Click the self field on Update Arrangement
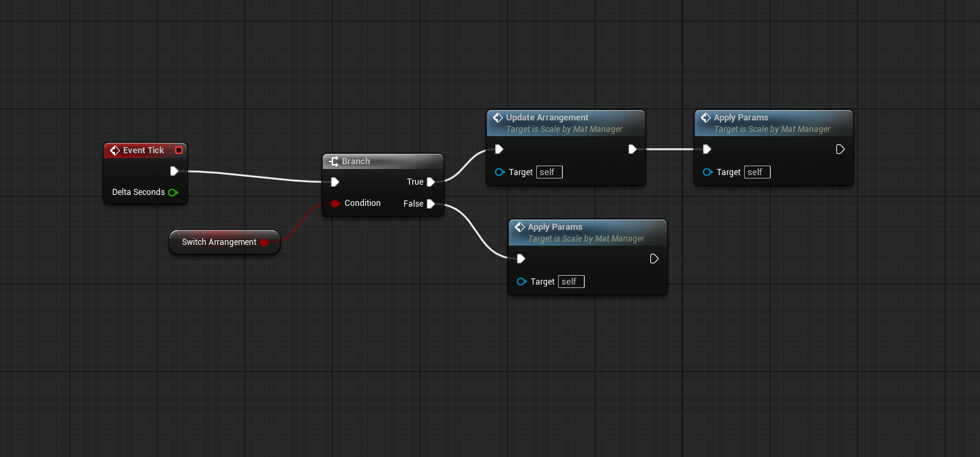This screenshot has height=457, width=980. point(549,172)
